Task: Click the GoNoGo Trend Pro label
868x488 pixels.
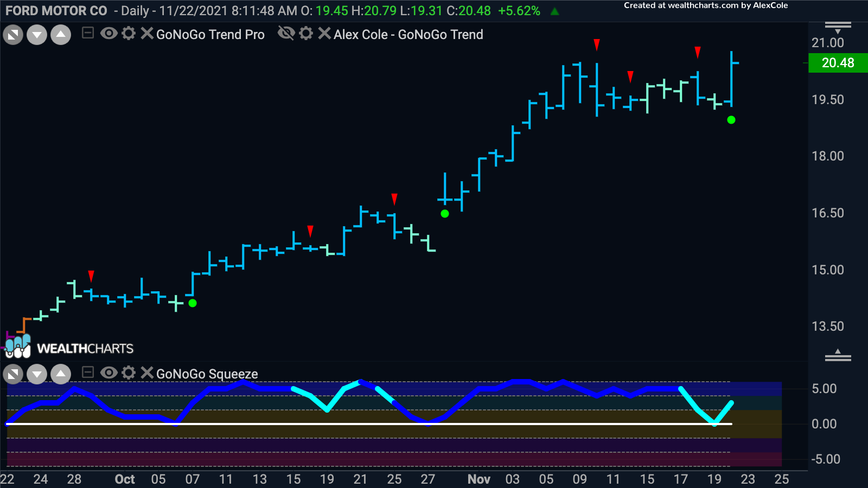Action: click(210, 35)
